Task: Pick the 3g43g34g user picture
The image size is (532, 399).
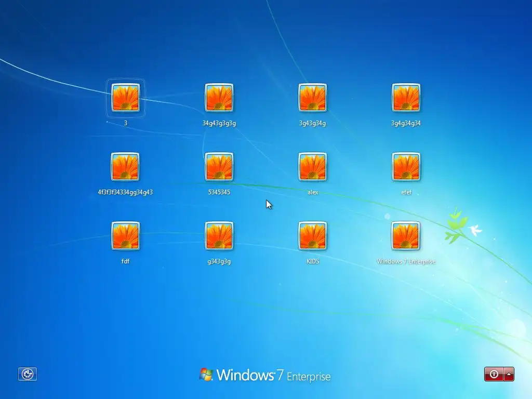Action: pyautogui.click(x=312, y=98)
